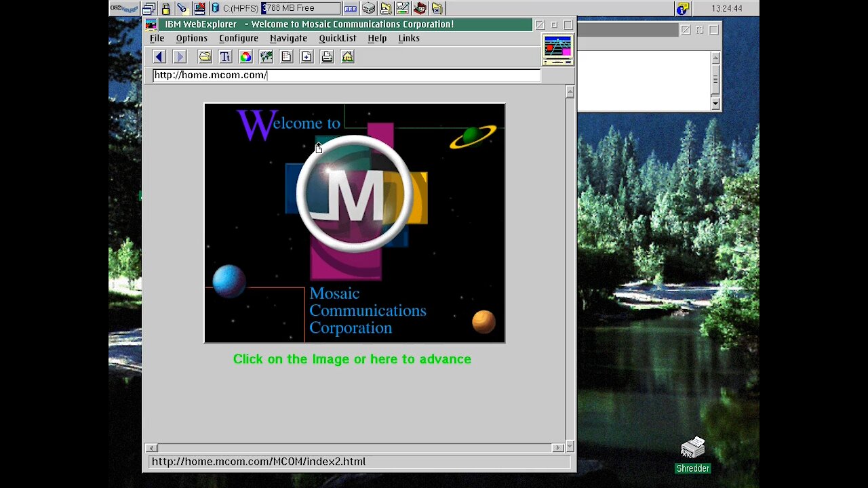Click the 13:24:44 clock display

(727, 9)
